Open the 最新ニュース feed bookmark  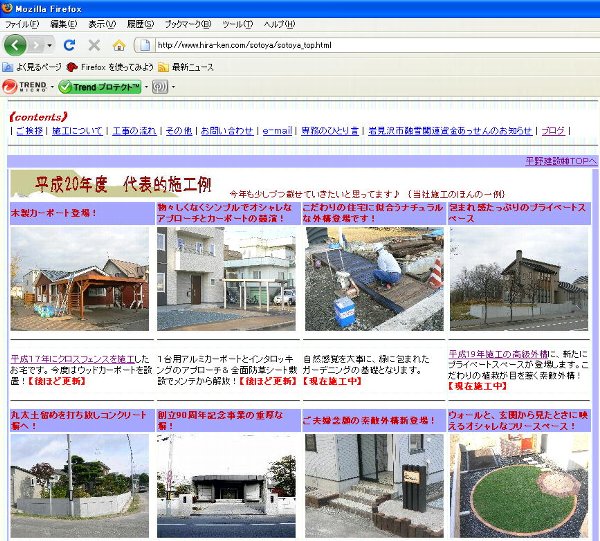[x=186, y=67]
